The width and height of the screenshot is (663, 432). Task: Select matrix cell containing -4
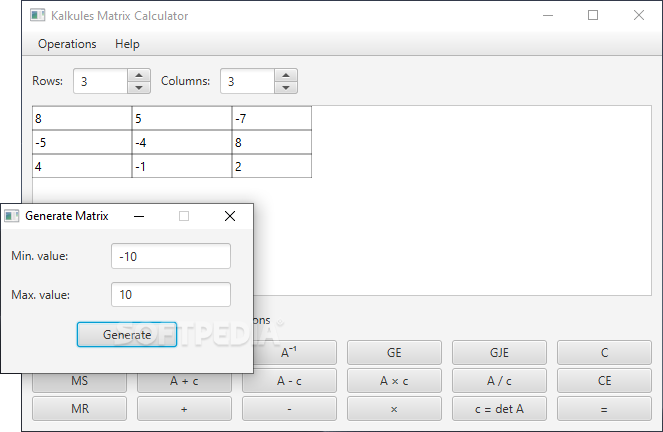[x=182, y=142]
